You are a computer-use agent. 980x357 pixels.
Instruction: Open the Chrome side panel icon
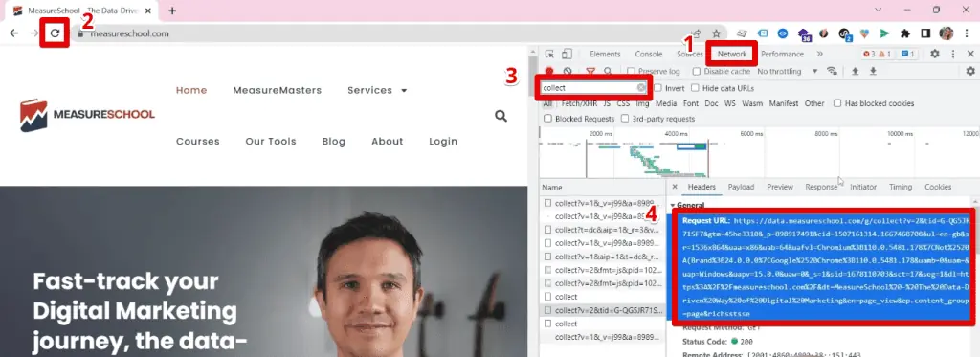coord(925,33)
